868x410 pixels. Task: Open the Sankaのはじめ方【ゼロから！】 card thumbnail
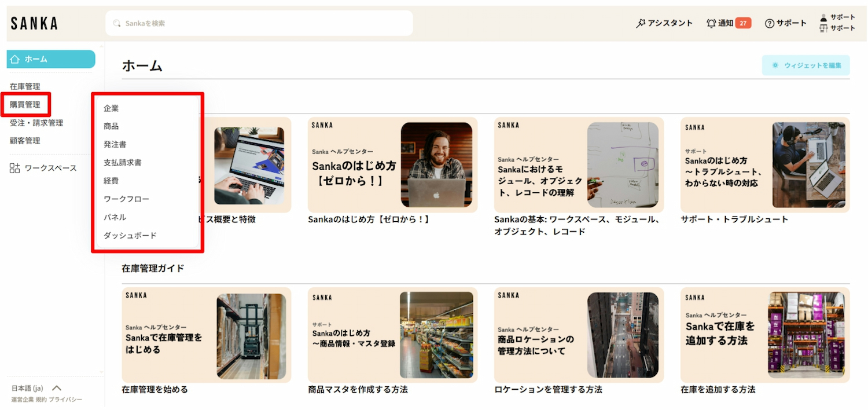point(392,164)
